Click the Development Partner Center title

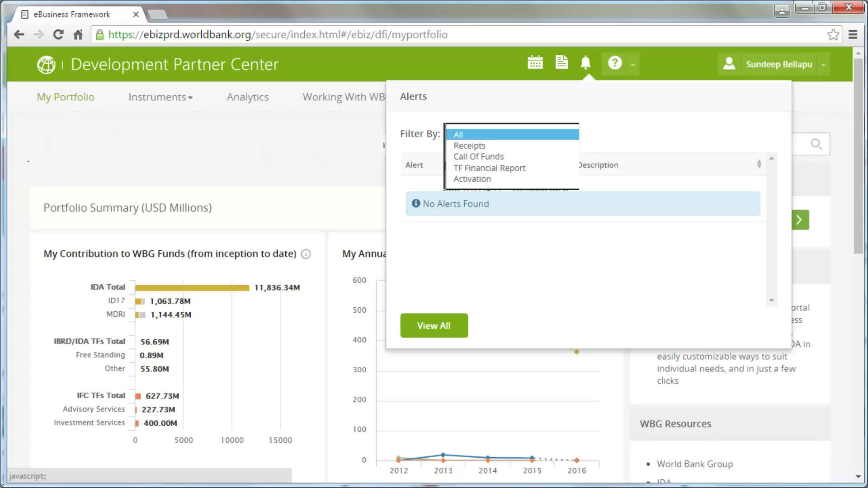tap(175, 65)
